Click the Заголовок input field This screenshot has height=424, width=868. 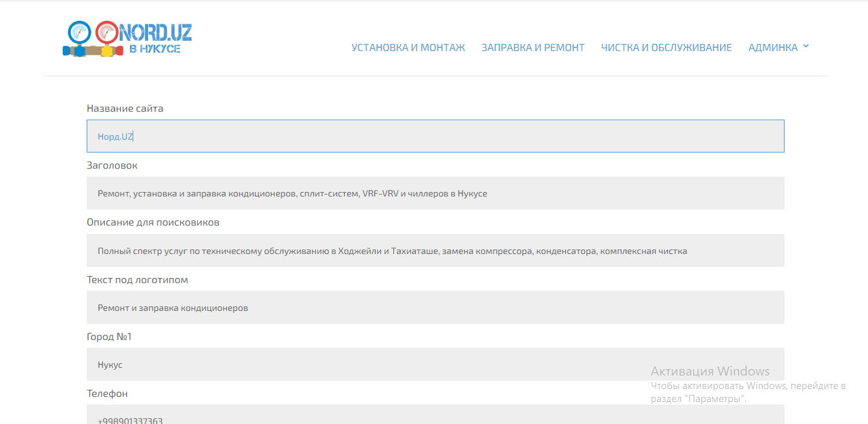(x=435, y=193)
